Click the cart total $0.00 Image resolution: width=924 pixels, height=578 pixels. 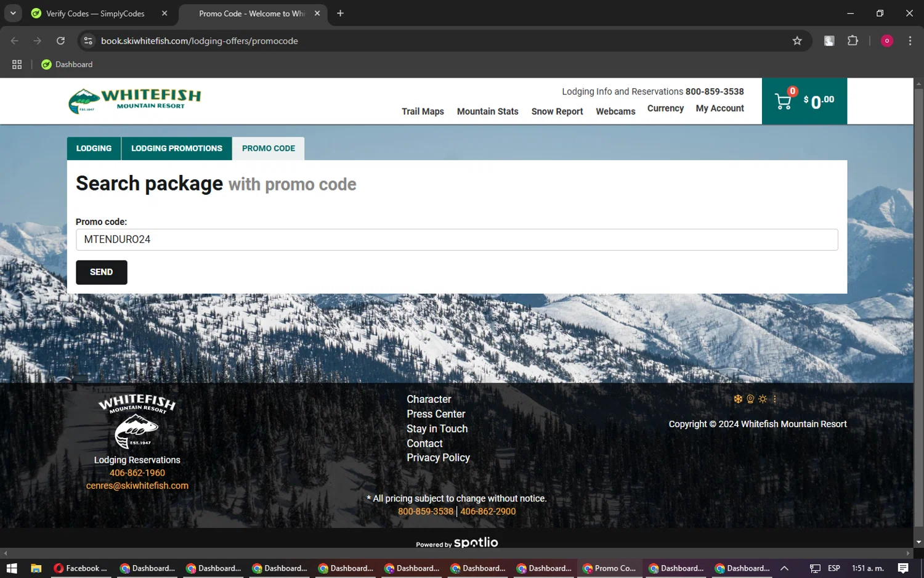[x=819, y=102]
